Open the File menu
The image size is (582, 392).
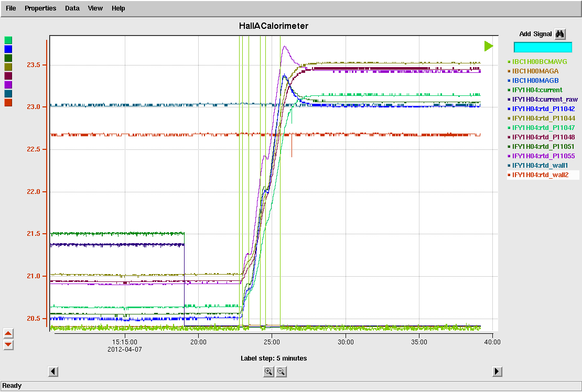click(11, 8)
